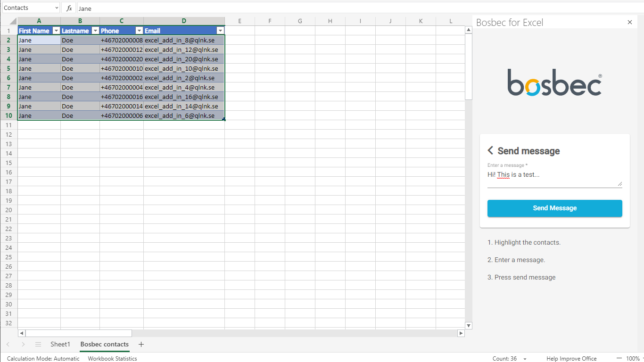The height and width of the screenshot is (362, 644).
Task: Close the Bosbec for Excel pane
Action: 630,22
